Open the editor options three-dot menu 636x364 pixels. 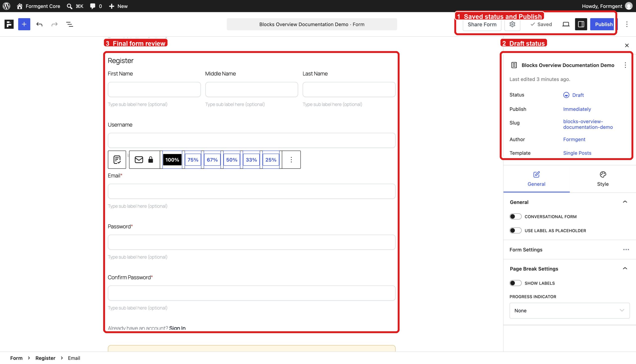(627, 24)
